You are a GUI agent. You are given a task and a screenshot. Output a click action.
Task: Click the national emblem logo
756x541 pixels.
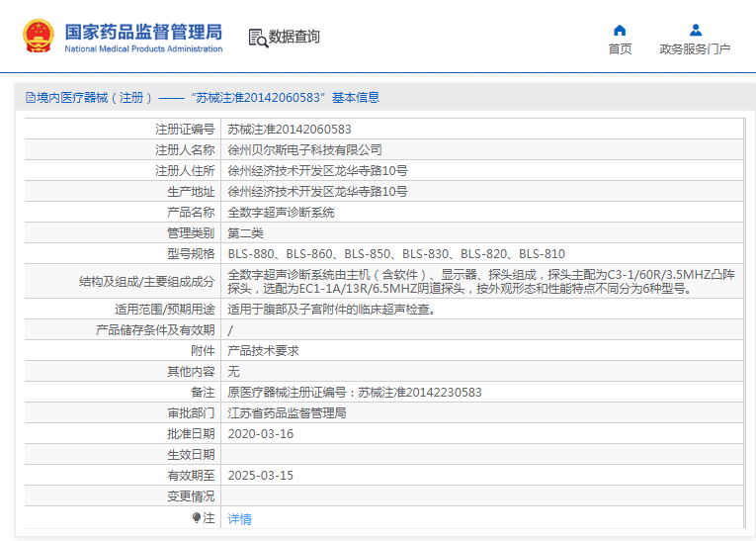coord(39,37)
